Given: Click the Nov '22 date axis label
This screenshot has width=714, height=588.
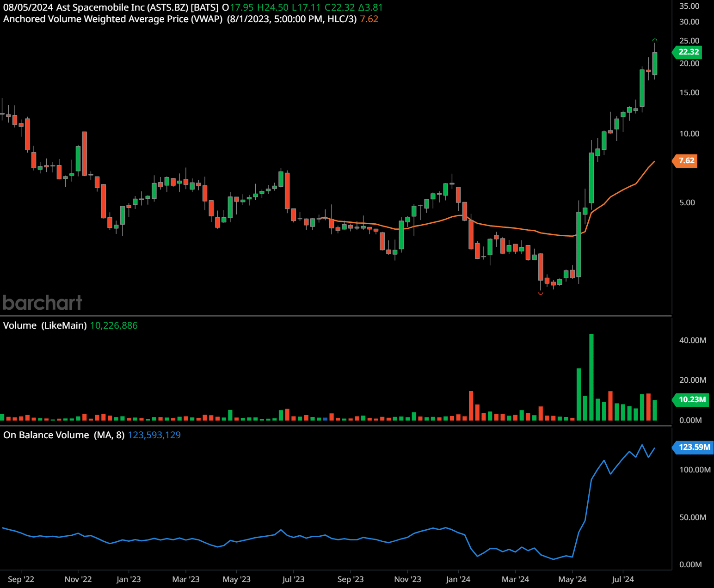Looking at the screenshot, I should point(78,579).
